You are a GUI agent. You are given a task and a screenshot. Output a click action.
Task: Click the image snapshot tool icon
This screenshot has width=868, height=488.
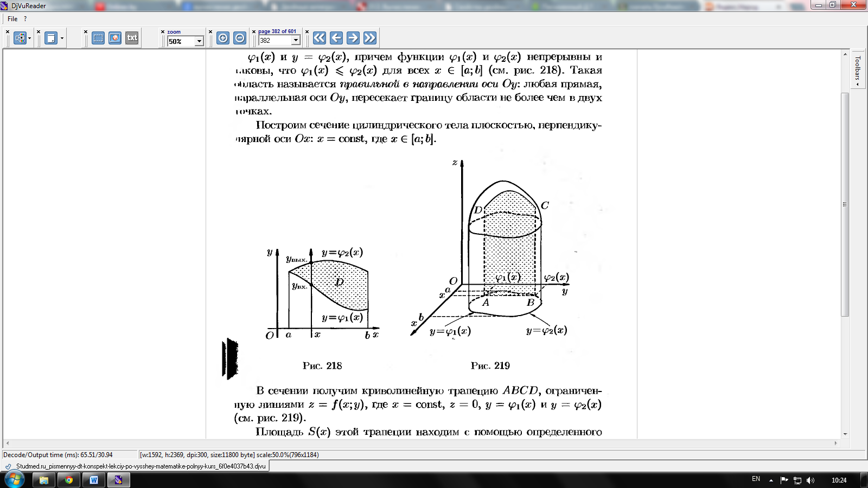[x=115, y=38]
